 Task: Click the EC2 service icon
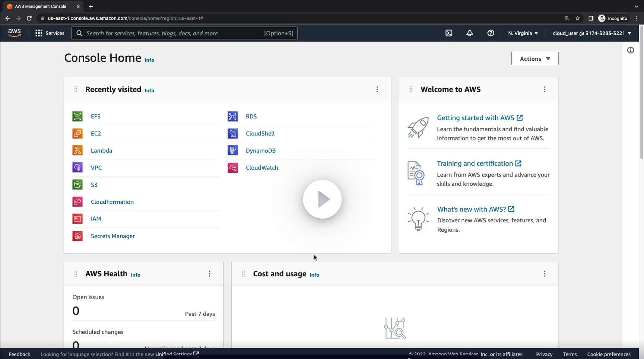(77, 133)
